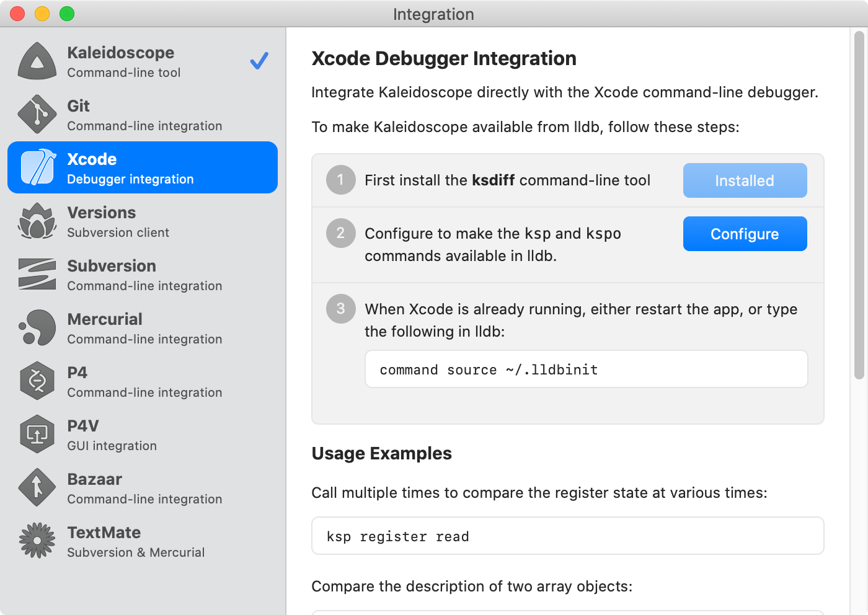Click the step 2 number badge

click(x=340, y=233)
